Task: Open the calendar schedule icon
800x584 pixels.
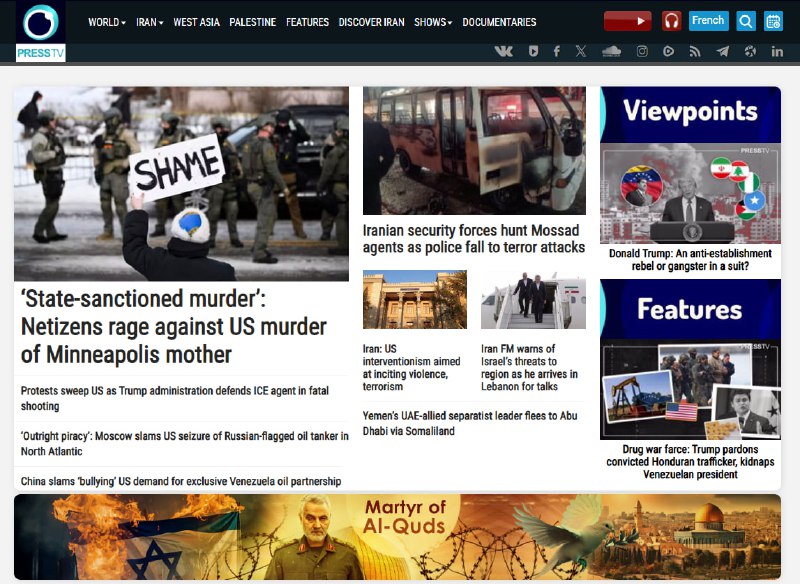Action: [773, 21]
